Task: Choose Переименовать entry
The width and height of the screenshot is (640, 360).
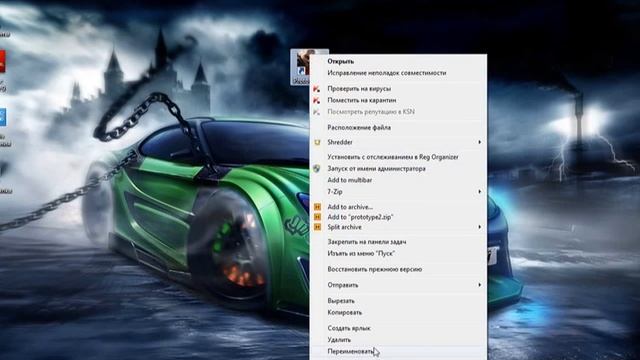Action: click(350, 351)
